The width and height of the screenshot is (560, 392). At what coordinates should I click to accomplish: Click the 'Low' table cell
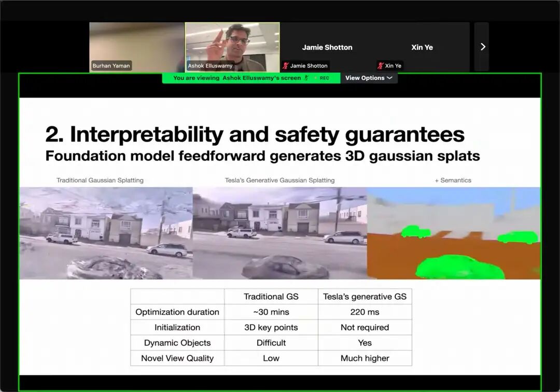click(271, 358)
